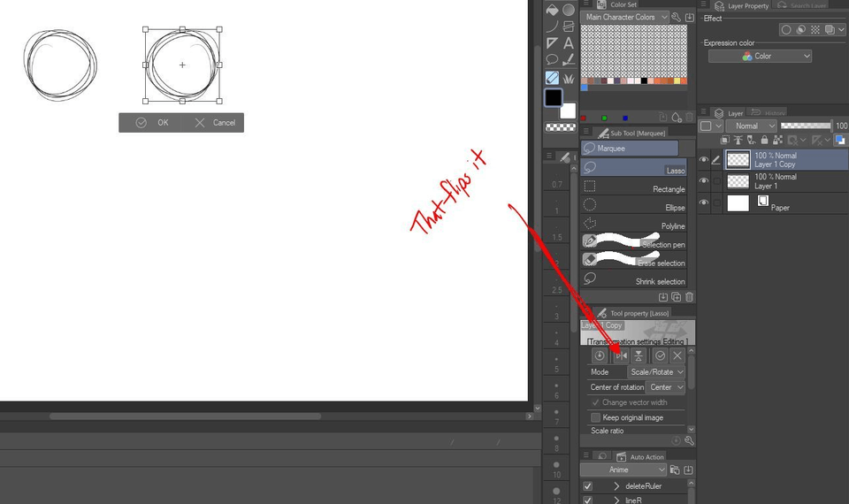Screen dimensions: 849x504
Task: Open the Mode Scale/Rotate dropdown
Action: coord(657,372)
